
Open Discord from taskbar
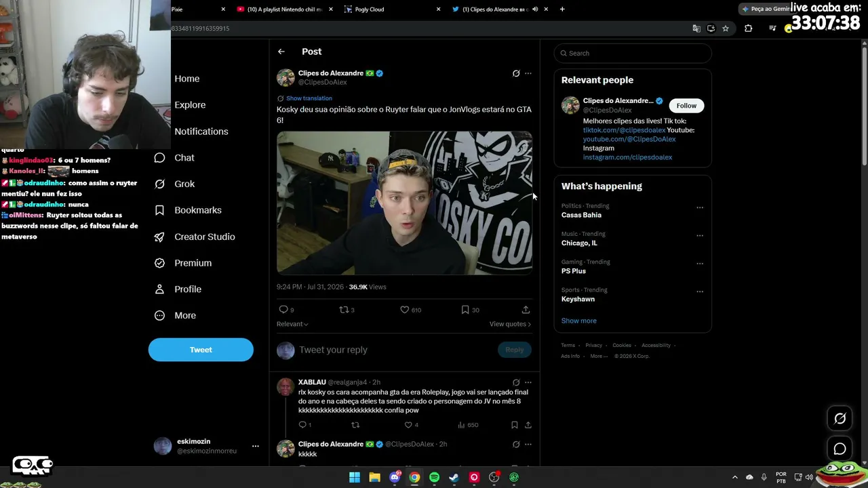395,477
